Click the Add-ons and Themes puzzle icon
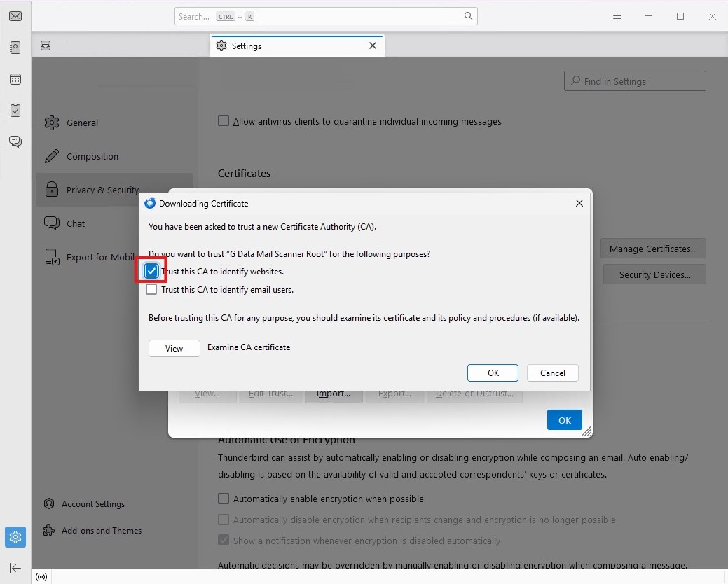This screenshot has height=584, width=728. click(x=49, y=530)
